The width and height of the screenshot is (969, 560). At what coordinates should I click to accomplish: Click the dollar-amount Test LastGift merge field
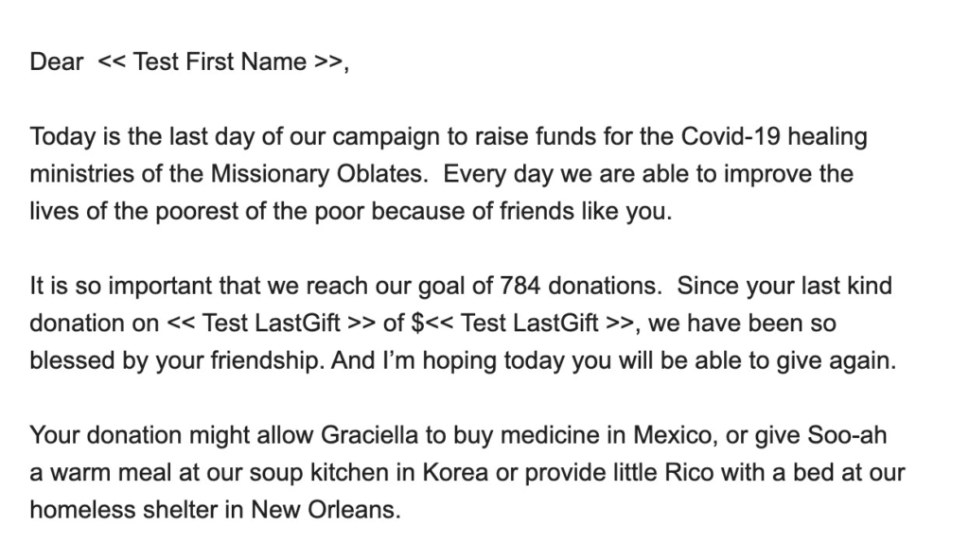point(522,324)
